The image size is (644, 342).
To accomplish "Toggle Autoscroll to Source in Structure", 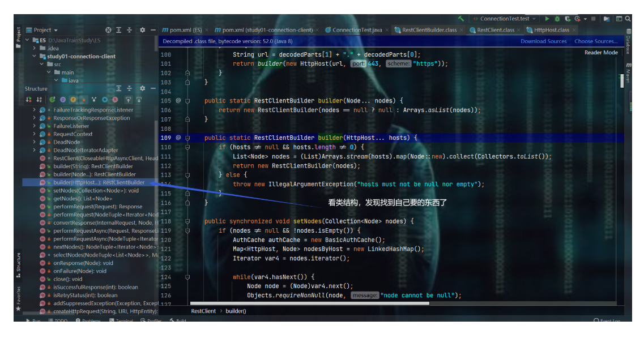I will point(129,100).
